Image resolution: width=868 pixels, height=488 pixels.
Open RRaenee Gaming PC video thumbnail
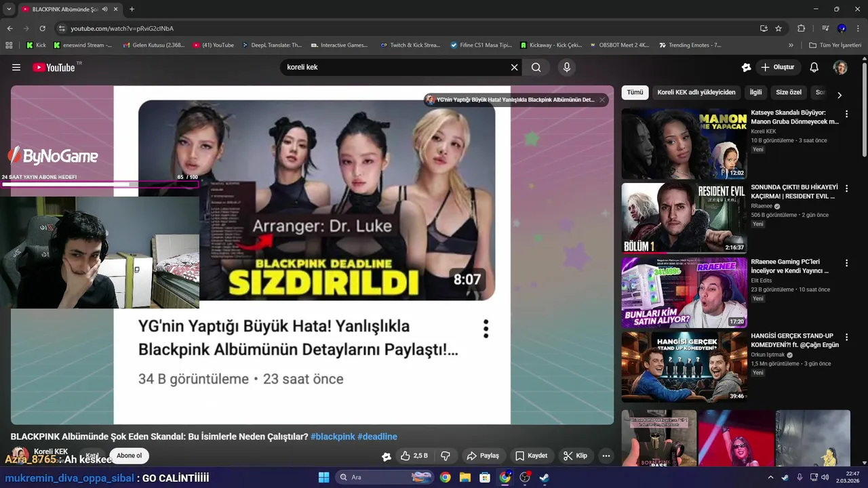pyautogui.click(x=684, y=292)
